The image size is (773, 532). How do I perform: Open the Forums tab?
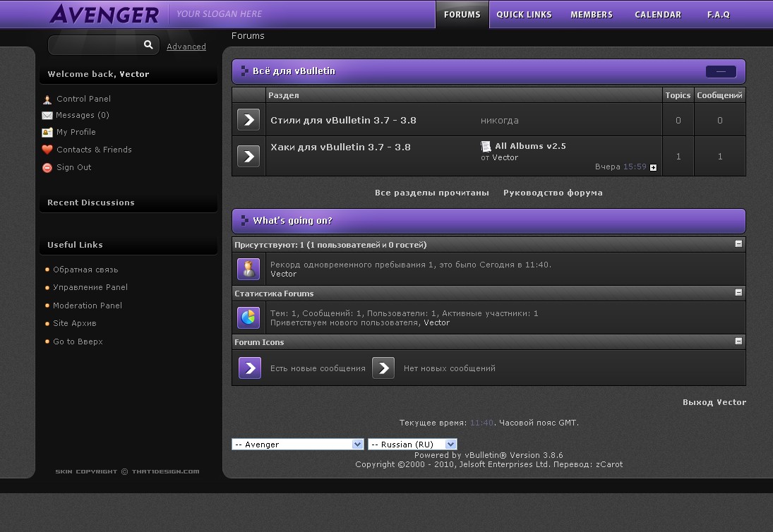coord(462,15)
